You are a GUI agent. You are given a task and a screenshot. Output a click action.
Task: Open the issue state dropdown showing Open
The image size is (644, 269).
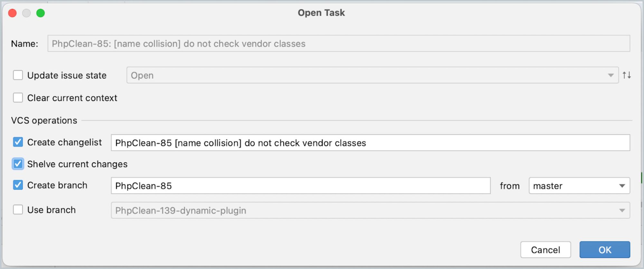coord(373,75)
